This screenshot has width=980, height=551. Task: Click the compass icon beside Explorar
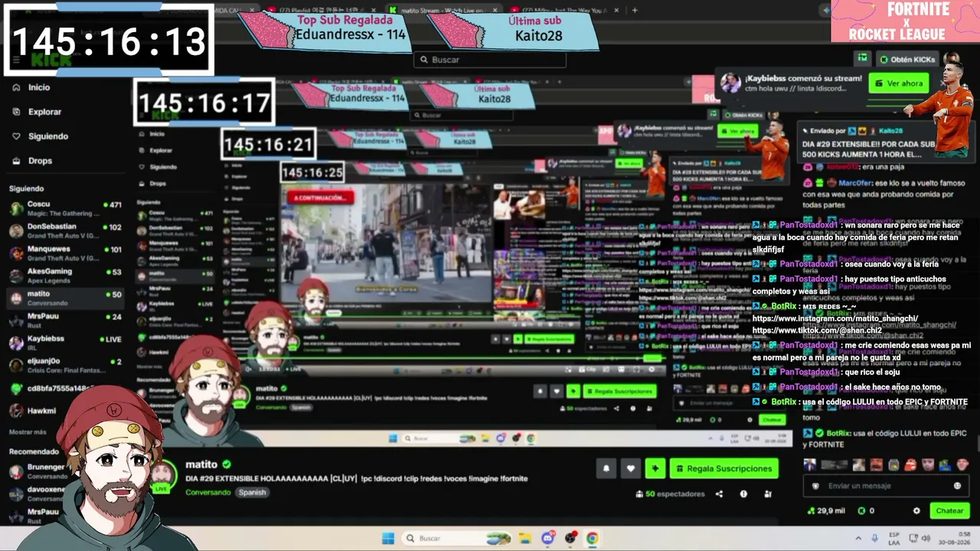[16, 112]
